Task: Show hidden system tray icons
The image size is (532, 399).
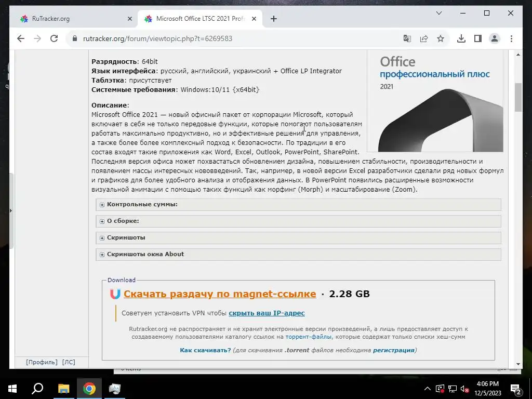Action: [x=428, y=389]
